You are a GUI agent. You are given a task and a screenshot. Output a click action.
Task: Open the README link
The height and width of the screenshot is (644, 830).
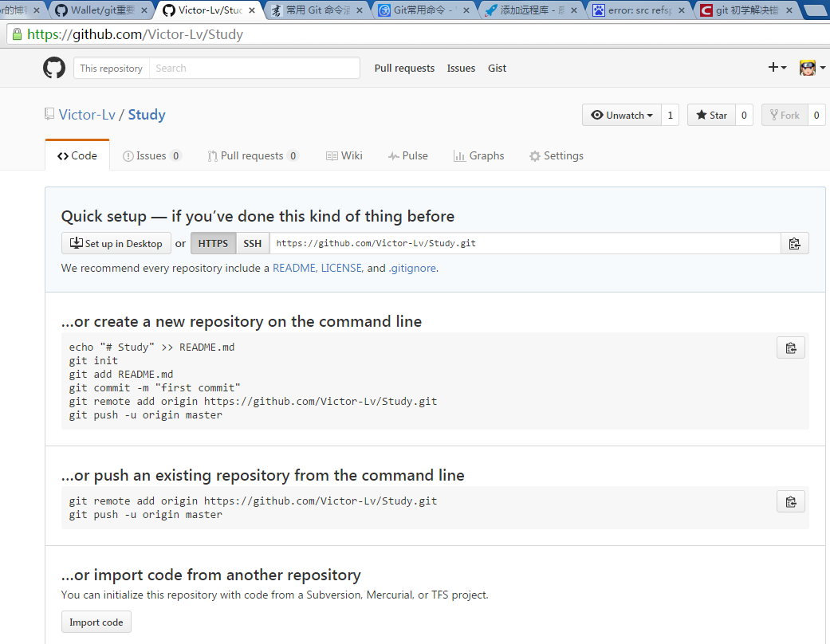[x=294, y=269]
